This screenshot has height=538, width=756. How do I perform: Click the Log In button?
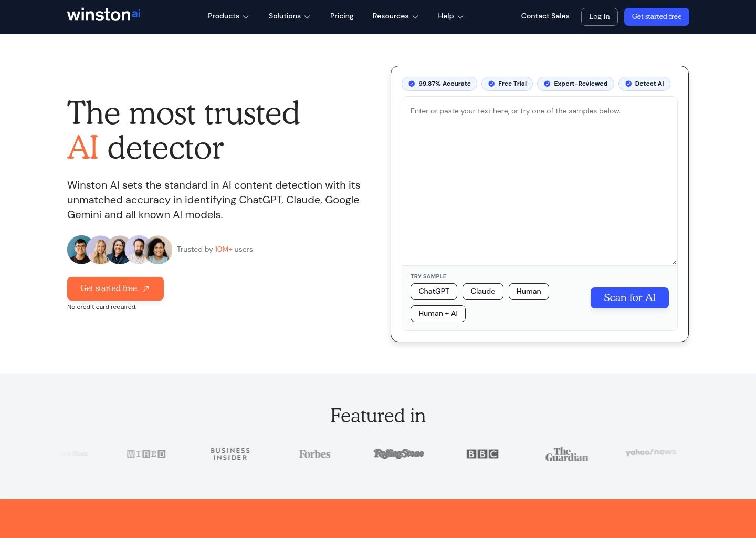[600, 17]
